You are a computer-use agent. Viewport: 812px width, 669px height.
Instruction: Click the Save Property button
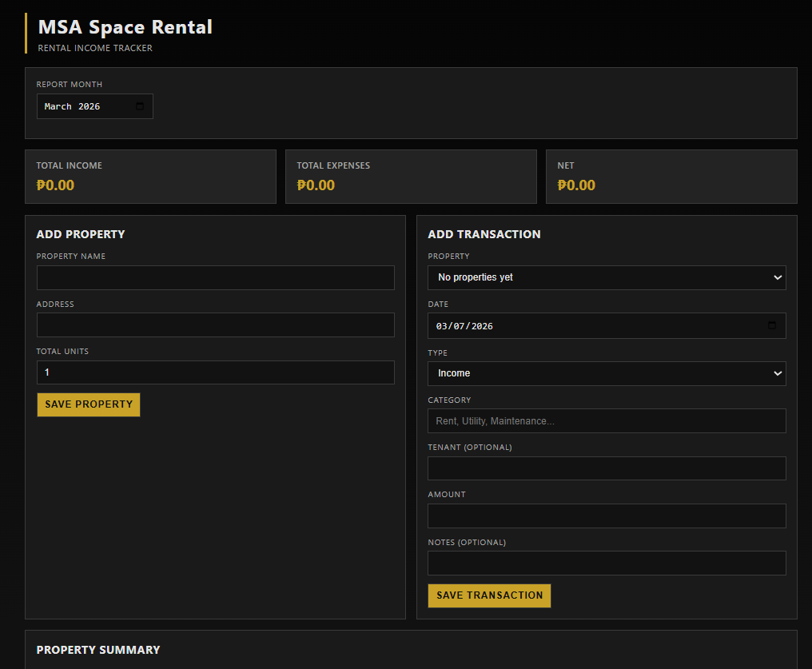click(x=88, y=404)
